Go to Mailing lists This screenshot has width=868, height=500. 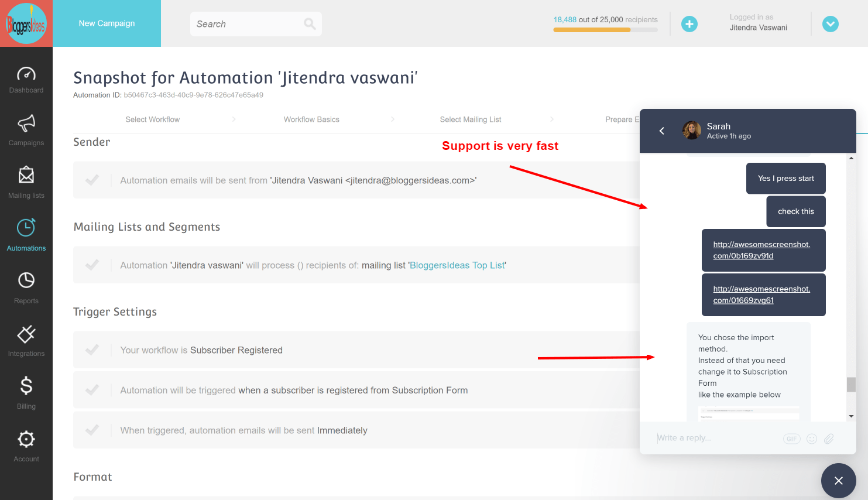26,183
